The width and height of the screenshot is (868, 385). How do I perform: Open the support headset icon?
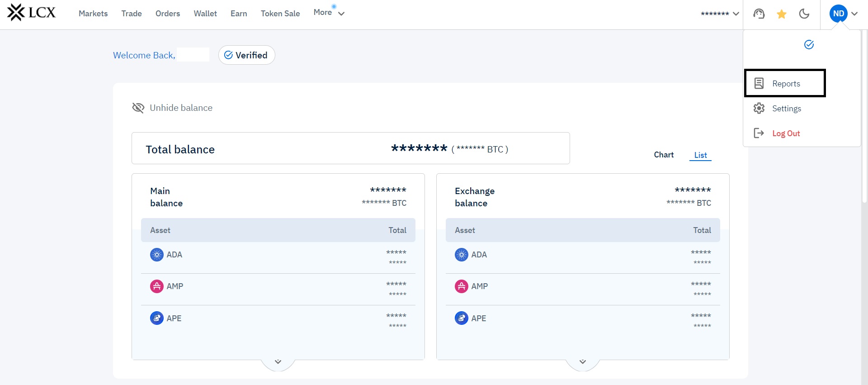coord(759,14)
